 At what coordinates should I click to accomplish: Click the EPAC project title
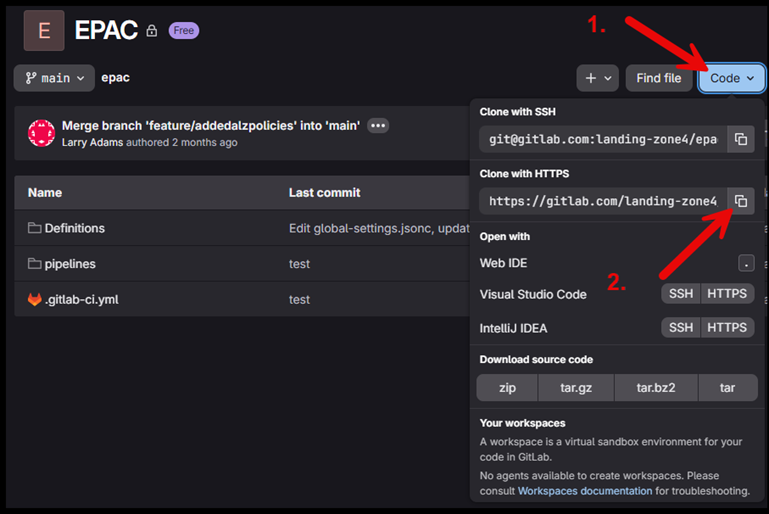106,30
